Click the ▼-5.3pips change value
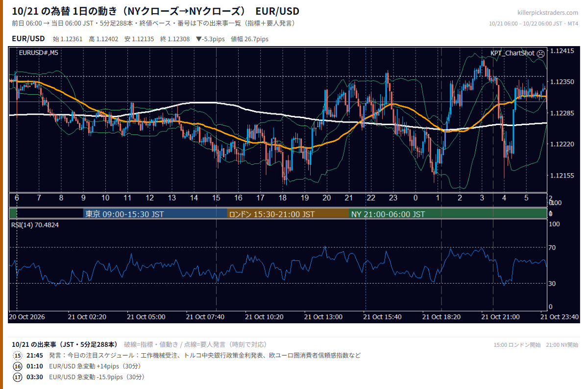 point(210,39)
